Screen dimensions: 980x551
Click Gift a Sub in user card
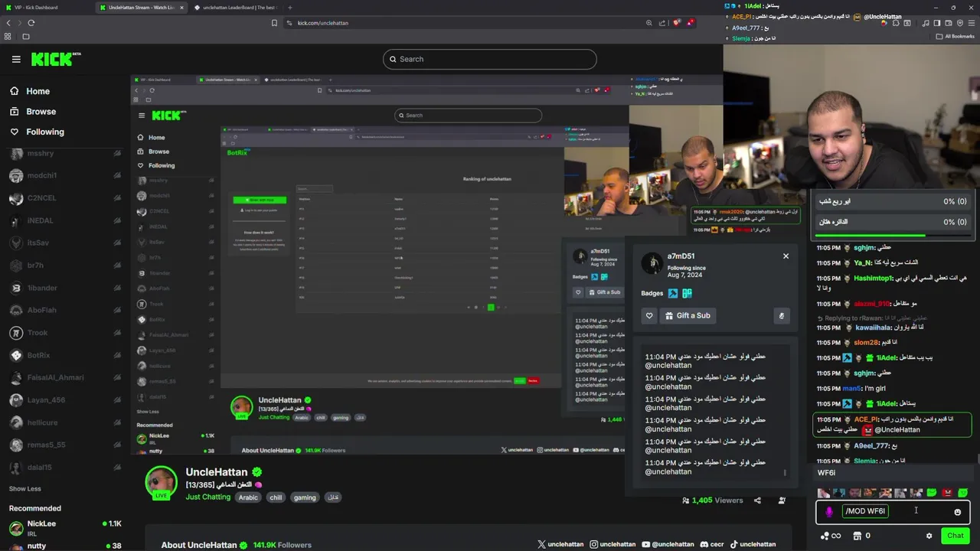pyautogui.click(x=688, y=315)
